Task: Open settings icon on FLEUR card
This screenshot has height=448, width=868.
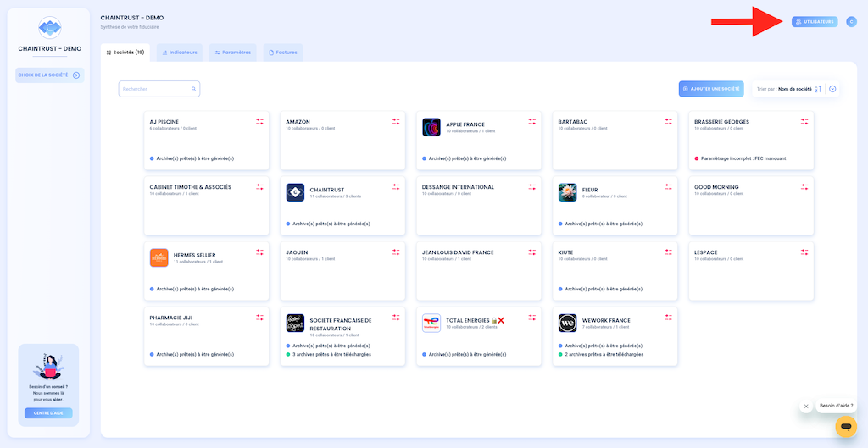Action: pyautogui.click(x=668, y=187)
